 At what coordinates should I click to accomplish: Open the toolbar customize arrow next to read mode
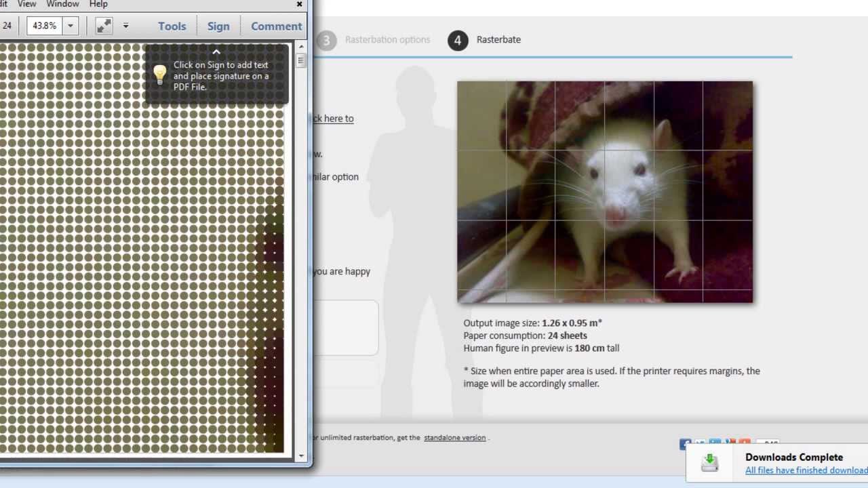coord(125,26)
